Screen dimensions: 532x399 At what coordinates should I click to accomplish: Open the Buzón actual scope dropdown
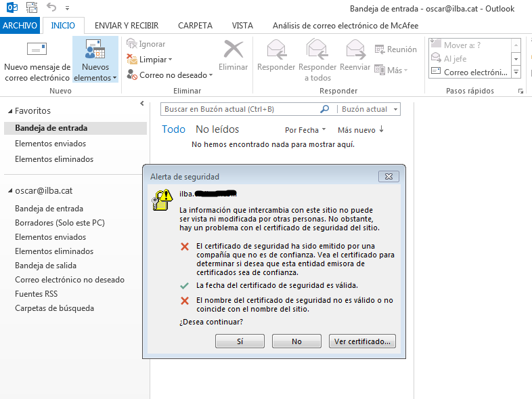[370, 109]
